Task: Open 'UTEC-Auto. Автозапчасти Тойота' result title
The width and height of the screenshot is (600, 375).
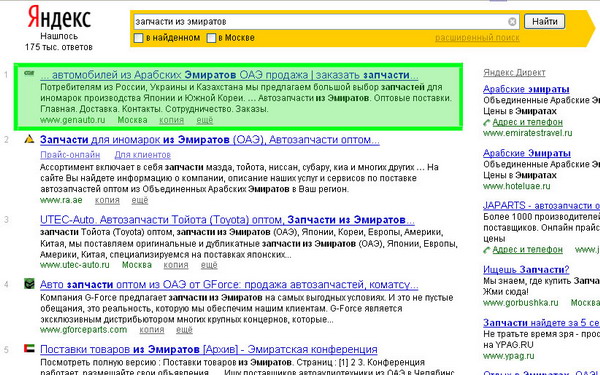Action: 227,220
